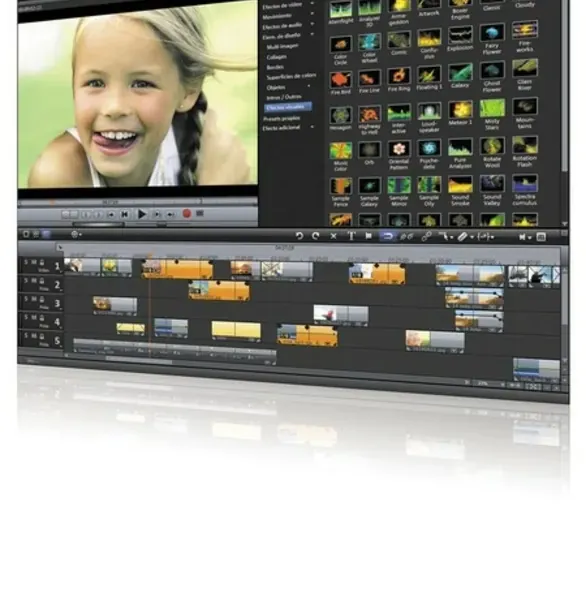
Task: Solo track 2 with its S button
Action: point(26,281)
